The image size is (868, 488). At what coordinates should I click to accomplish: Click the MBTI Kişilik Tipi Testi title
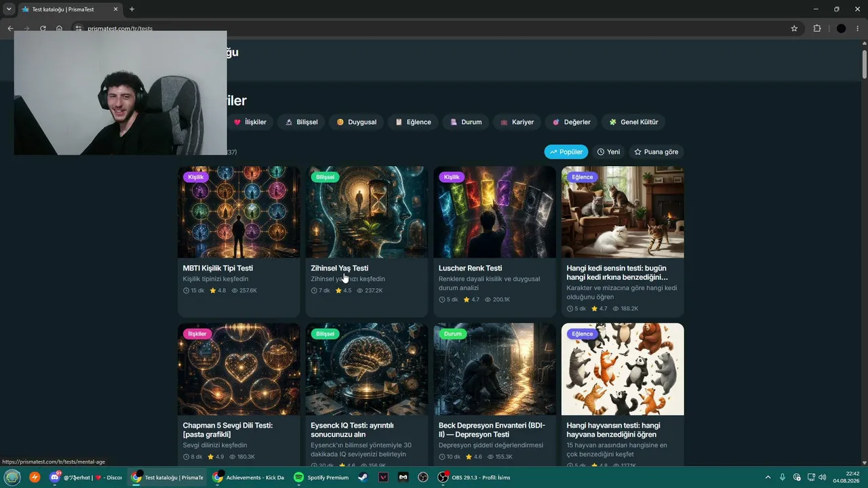click(x=218, y=268)
